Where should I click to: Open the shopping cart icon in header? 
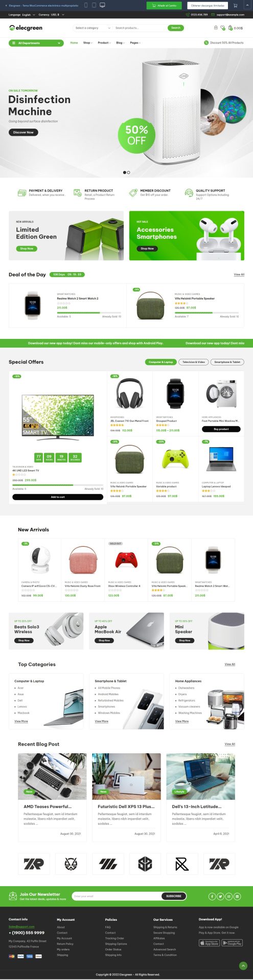pos(231,28)
